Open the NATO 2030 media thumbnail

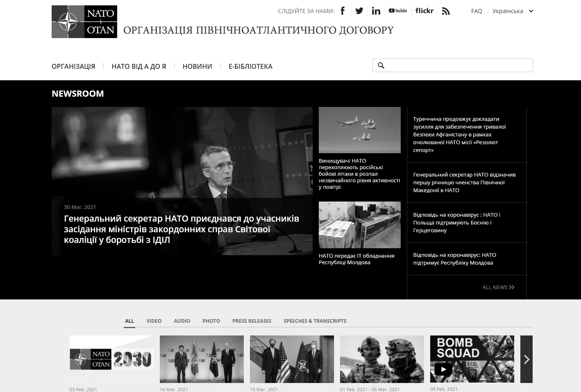coord(111,359)
